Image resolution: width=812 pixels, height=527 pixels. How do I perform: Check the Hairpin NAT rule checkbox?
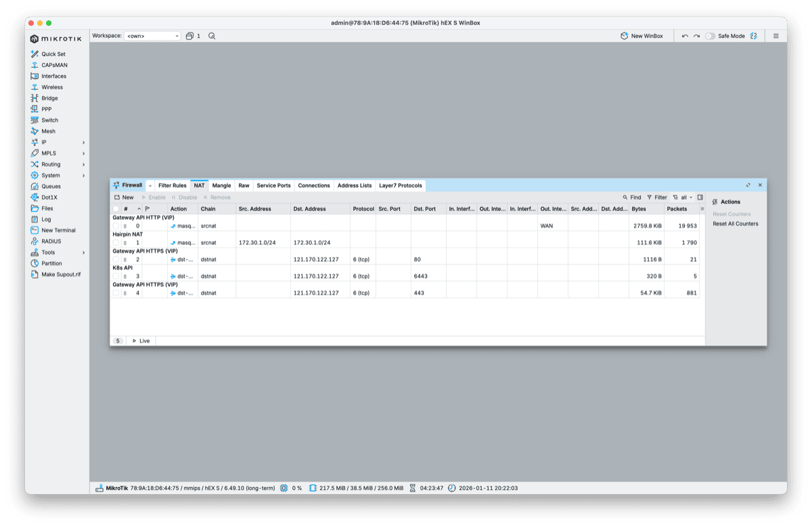click(116, 242)
